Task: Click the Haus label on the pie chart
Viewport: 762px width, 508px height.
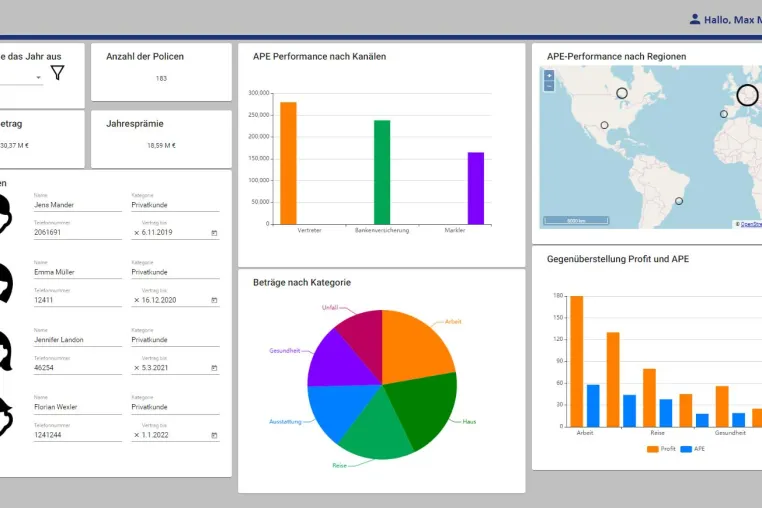Action: coord(469,421)
